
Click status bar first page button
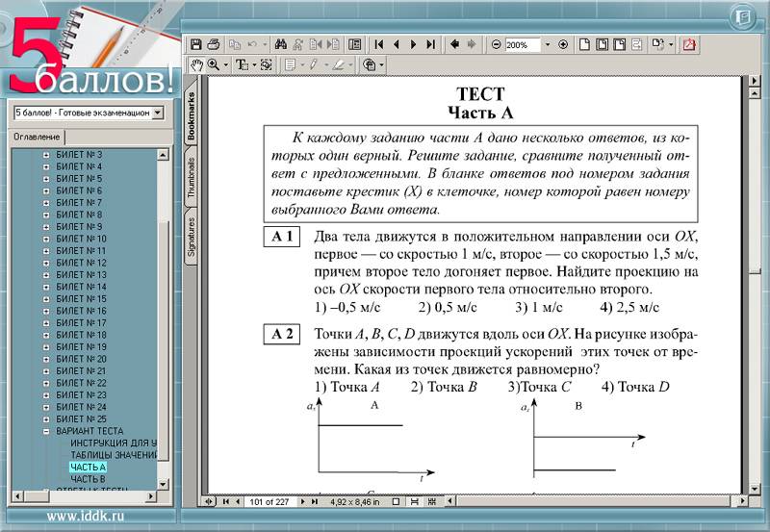tap(226, 501)
